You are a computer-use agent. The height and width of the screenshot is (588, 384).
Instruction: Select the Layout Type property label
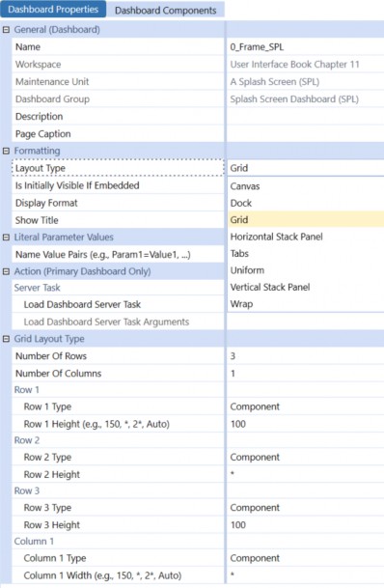pos(41,168)
